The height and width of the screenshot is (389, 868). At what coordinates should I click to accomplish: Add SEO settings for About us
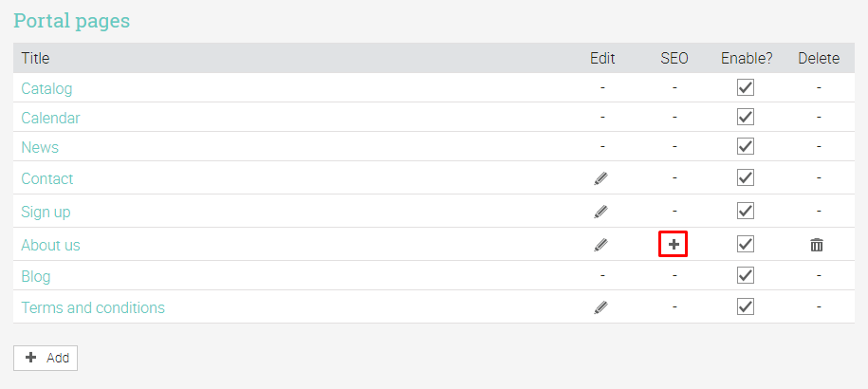tap(674, 244)
